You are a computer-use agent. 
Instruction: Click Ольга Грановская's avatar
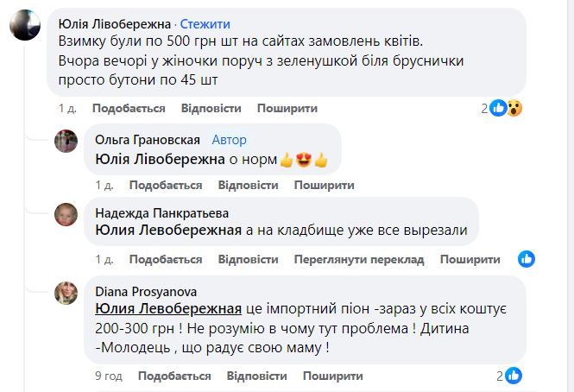[x=66, y=141]
